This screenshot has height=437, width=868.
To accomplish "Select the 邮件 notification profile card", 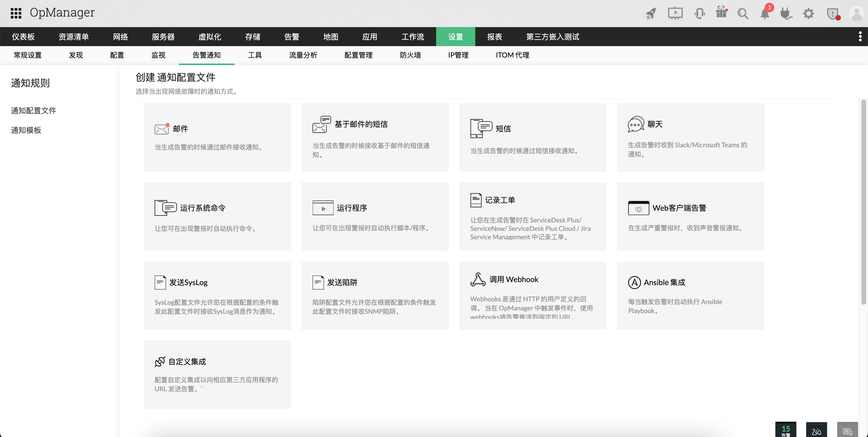I will (x=217, y=137).
